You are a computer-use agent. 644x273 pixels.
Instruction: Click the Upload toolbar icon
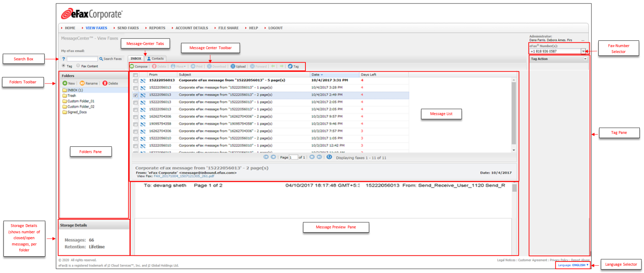(x=233, y=66)
